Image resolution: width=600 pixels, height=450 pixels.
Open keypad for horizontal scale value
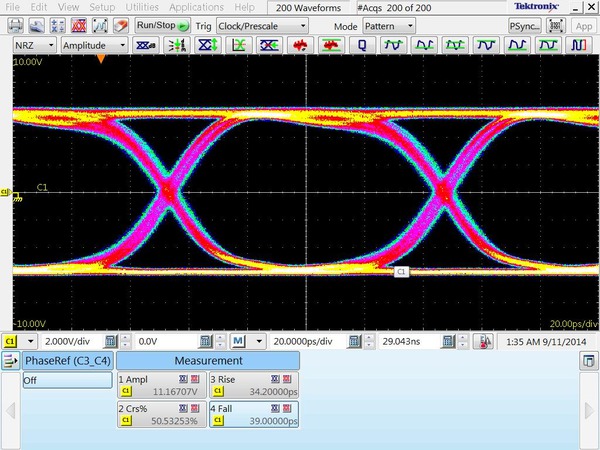click(354, 341)
